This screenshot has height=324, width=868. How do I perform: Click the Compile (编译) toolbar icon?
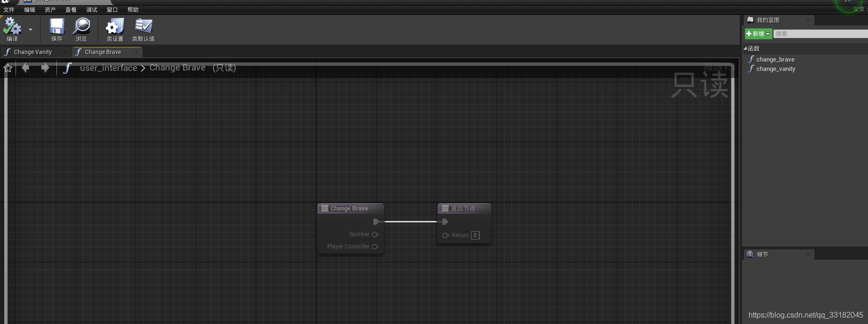coord(12,26)
